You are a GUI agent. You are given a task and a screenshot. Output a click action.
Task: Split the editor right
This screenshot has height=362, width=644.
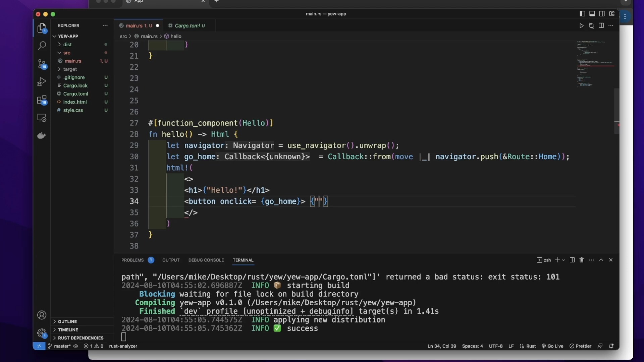coord(601,26)
